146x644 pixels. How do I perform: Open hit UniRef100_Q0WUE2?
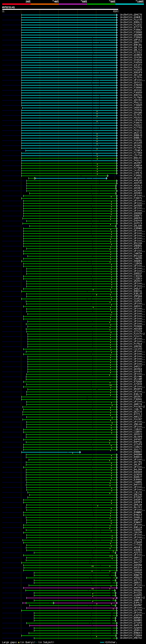pyautogui.click(x=131, y=18)
